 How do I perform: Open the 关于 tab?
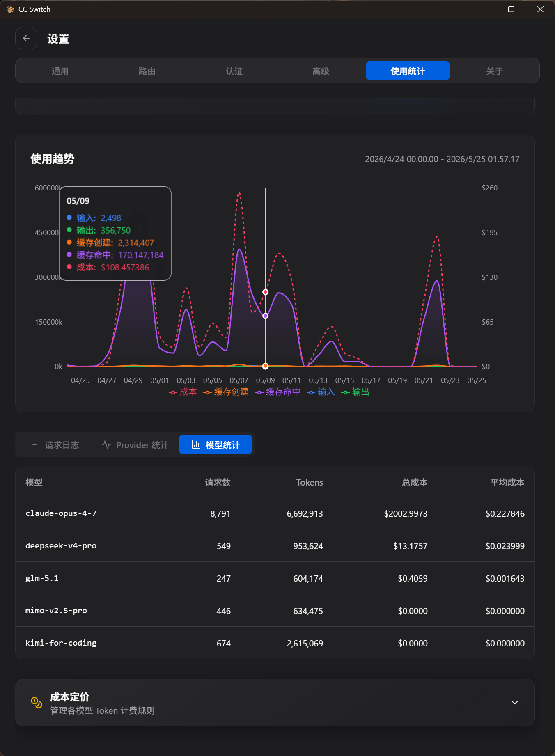[x=495, y=71]
